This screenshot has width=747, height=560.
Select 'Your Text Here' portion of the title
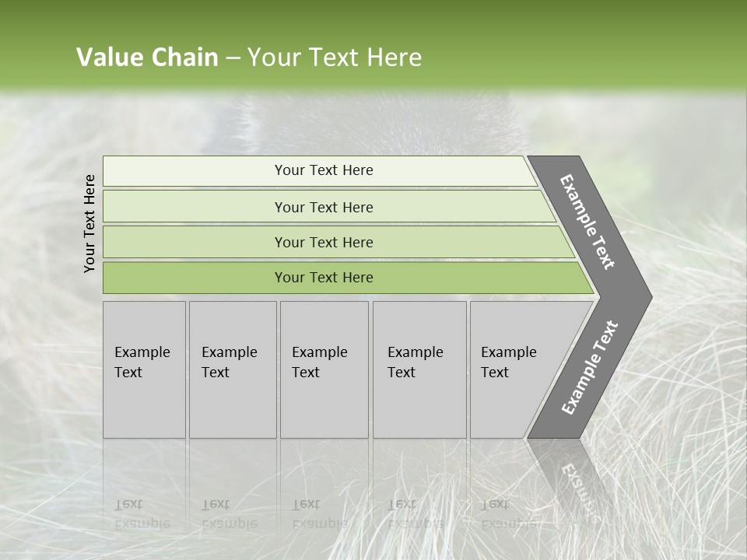click(x=335, y=58)
